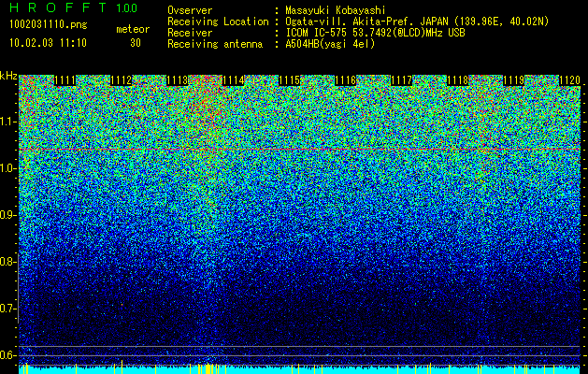Click the 1118 time marker
Screen dimensions: 588x374
(x=457, y=80)
